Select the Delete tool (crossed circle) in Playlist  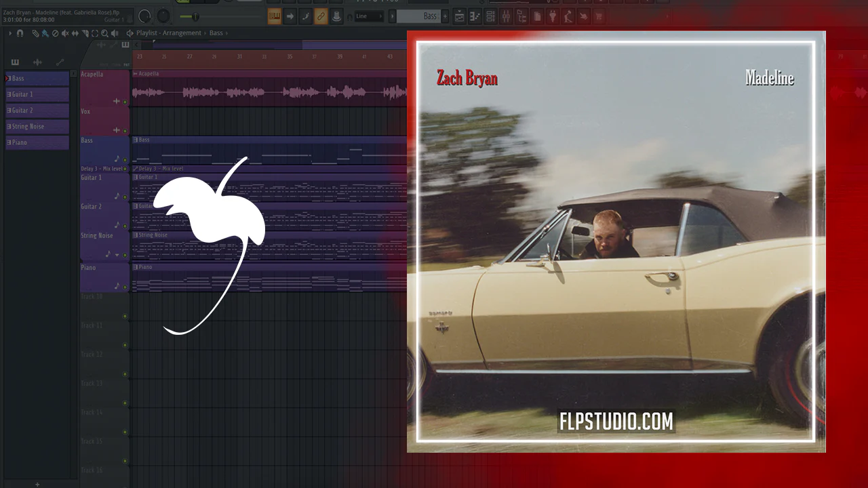tap(55, 33)
